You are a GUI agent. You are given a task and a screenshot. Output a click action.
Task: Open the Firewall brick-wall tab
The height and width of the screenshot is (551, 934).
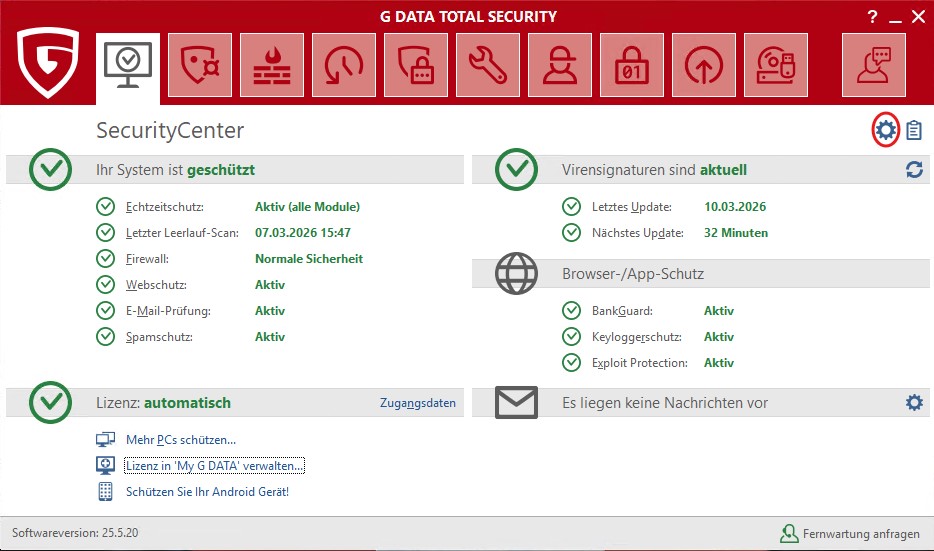pos(272,65)
